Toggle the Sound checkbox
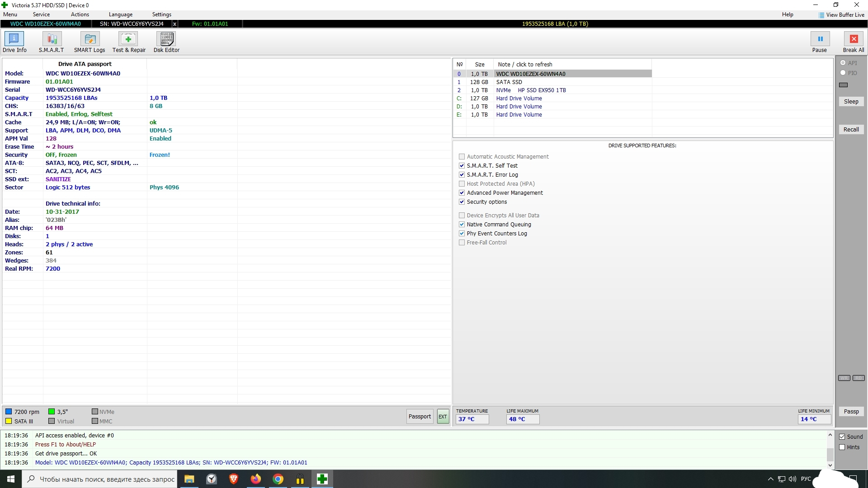 842,437
